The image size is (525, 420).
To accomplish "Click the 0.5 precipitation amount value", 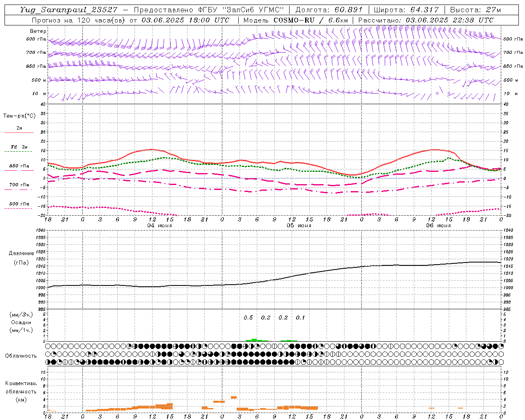I will click(x=249, y=318).
